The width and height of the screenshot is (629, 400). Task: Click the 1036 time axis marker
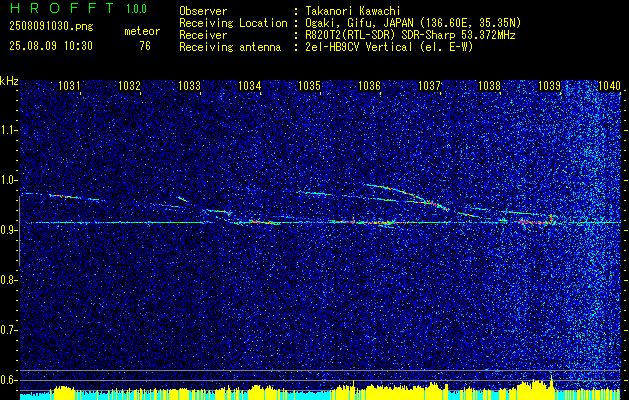coord(369,85)
